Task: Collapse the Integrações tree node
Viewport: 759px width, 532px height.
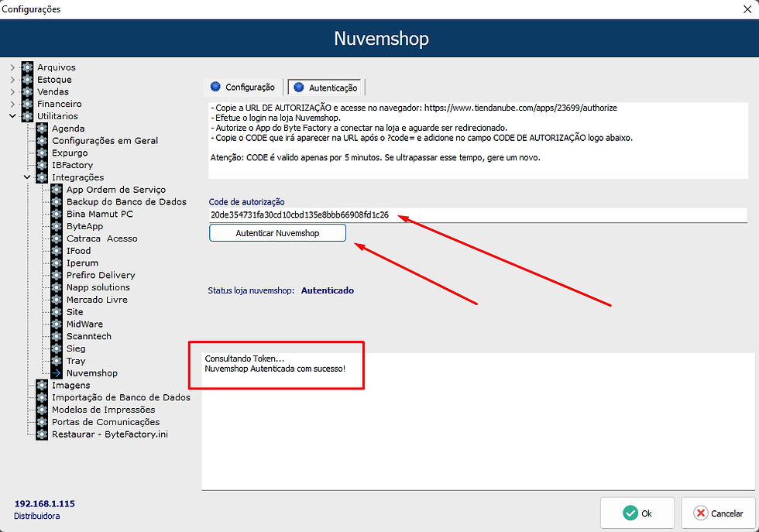Action: (27, 177)
